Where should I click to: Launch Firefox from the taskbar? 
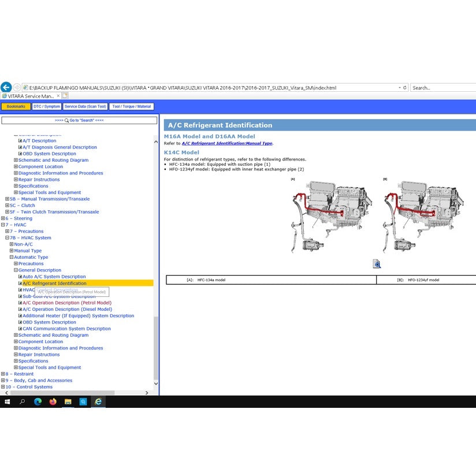[53, 402]
